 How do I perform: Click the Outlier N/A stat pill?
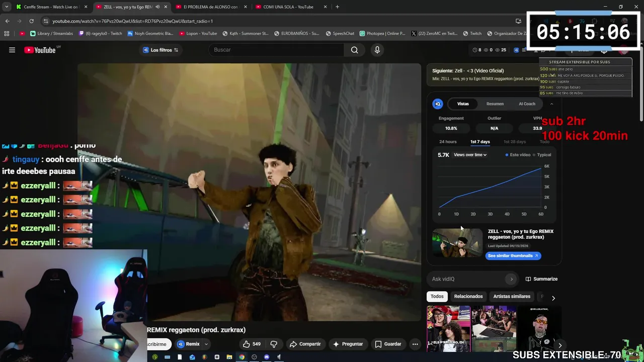click(x=495, y=128)
